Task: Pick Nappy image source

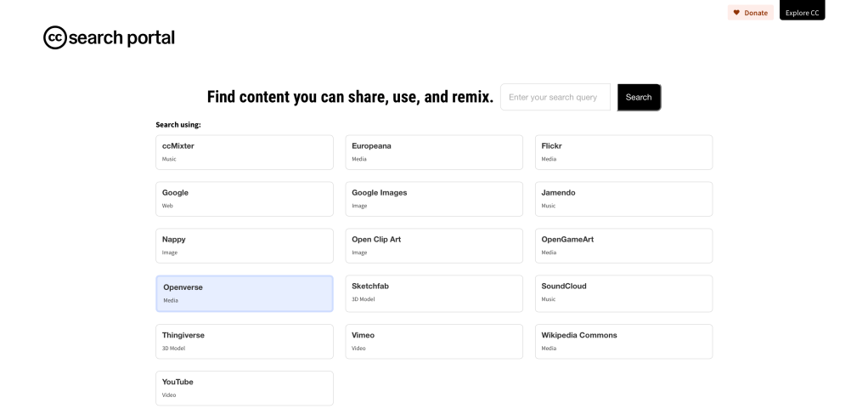Action: [x=244, y=246]
